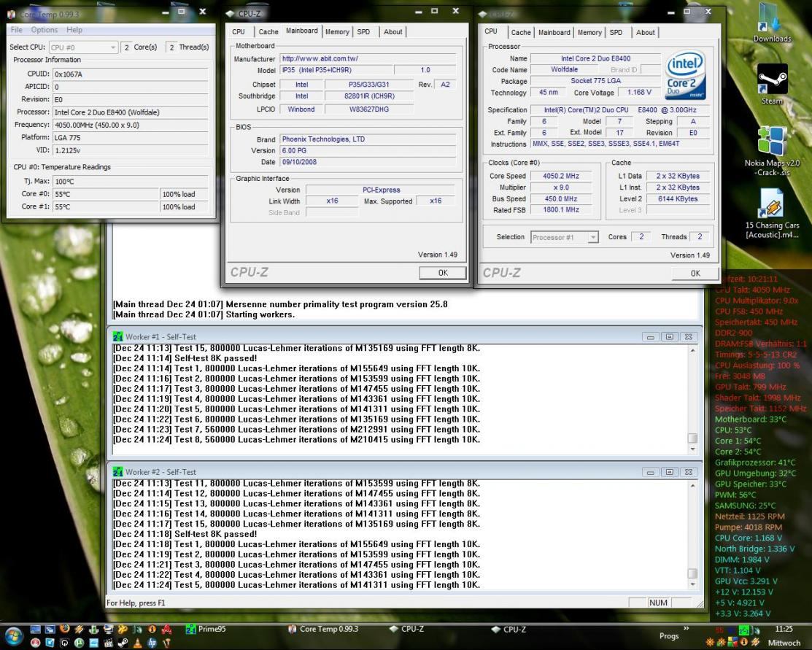
Task: Launch uTorrent from quick launch
Action: (79, 643)
